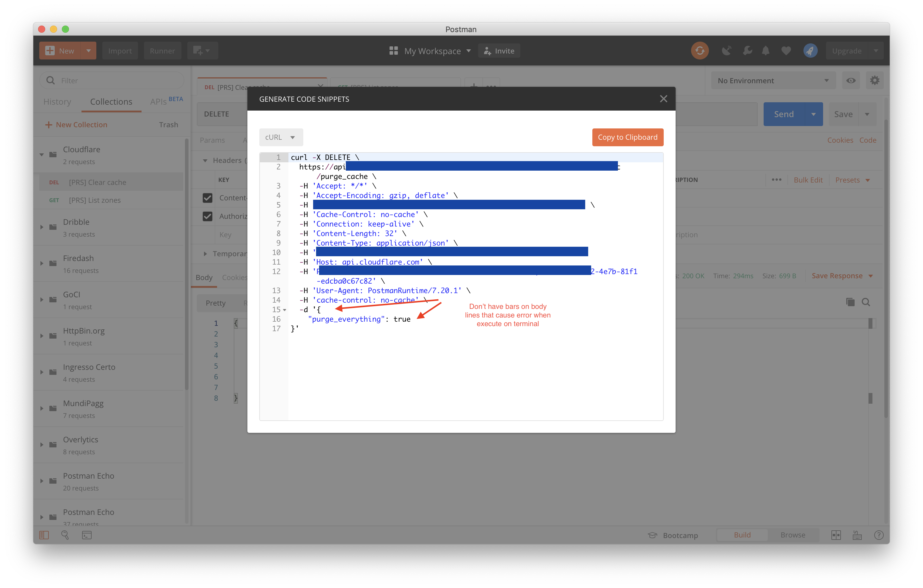Enable the Authorization header checkbox
Screen dimensions: 923x588
(208, 216)
